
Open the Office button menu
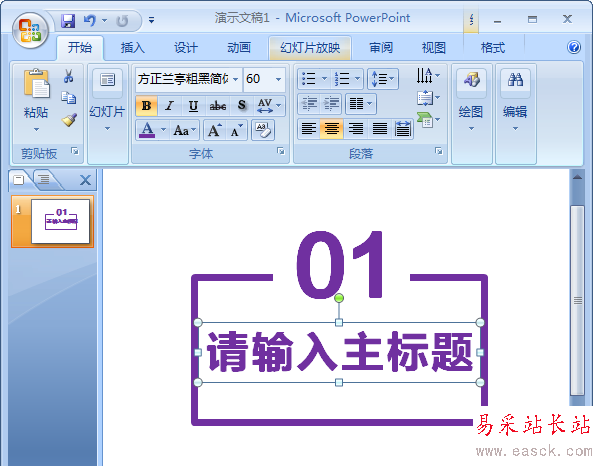coord(30,30)
